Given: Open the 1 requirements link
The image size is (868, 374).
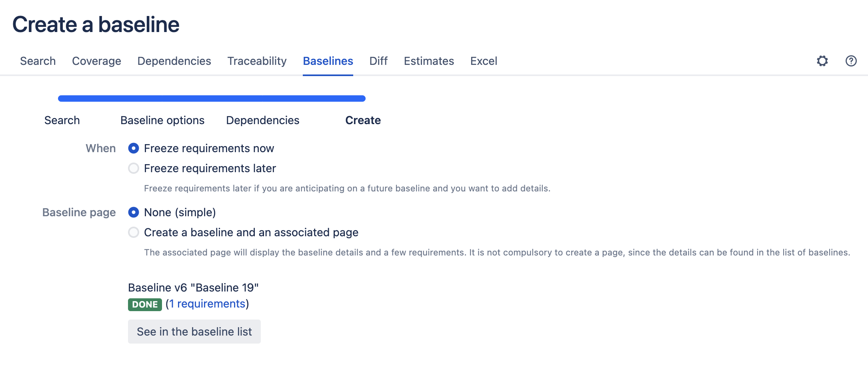Looking at the screenshot, I should [207, 304].
